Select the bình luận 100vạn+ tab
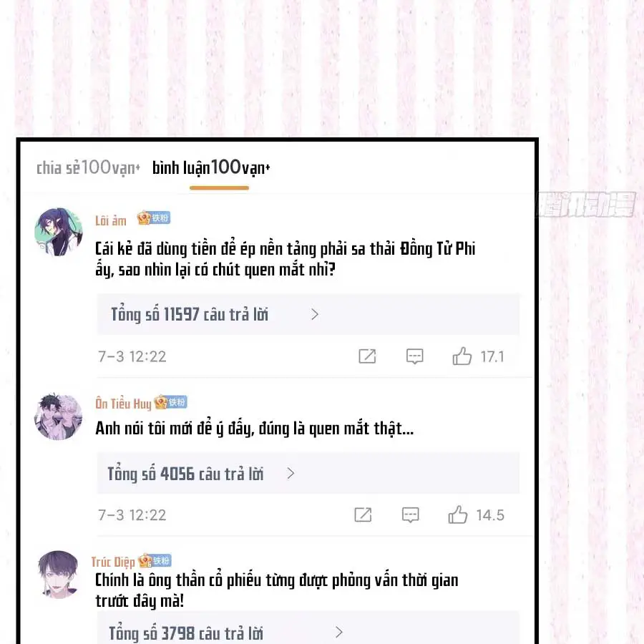 [211, 167]
